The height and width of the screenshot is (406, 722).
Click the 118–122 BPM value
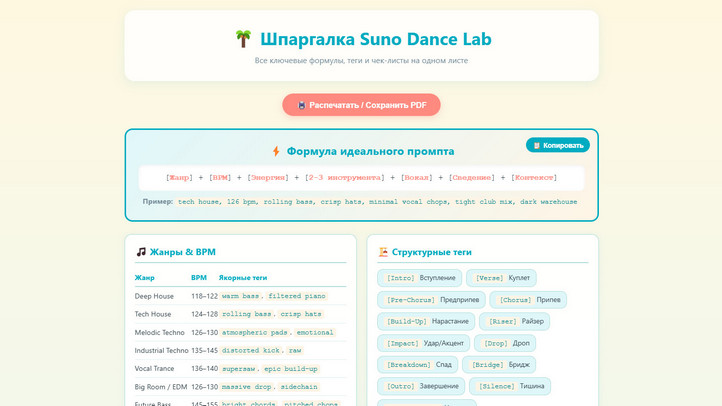pyautogui.click(x=204, y=296)
